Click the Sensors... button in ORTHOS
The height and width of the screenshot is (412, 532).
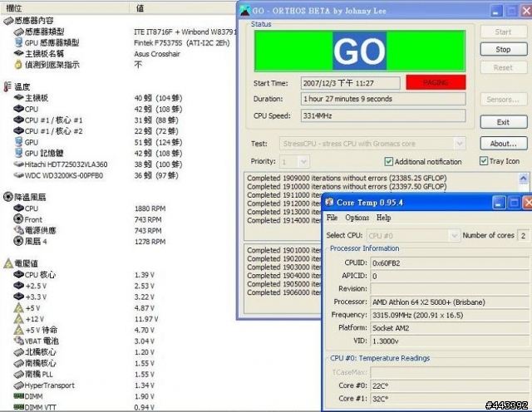tap(504, 100)
